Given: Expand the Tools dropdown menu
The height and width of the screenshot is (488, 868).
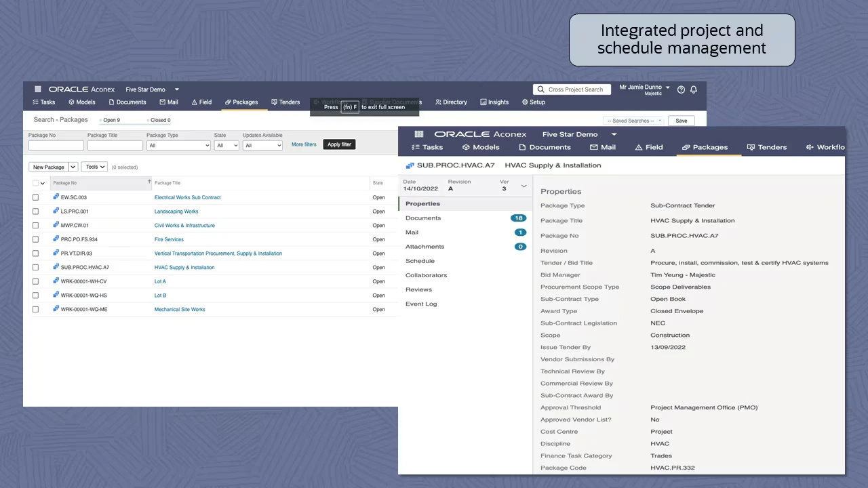Looking at the screenshot, I should pos(94,167).
